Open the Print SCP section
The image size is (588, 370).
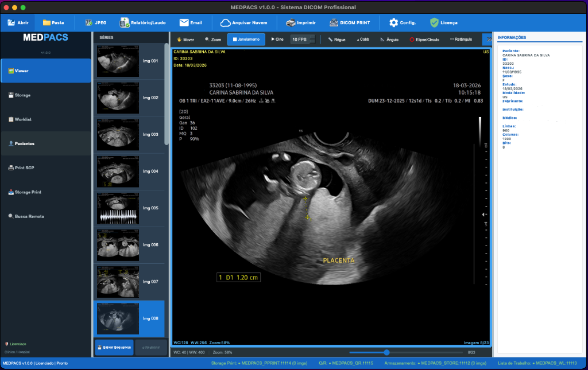[x=46, y=168]
